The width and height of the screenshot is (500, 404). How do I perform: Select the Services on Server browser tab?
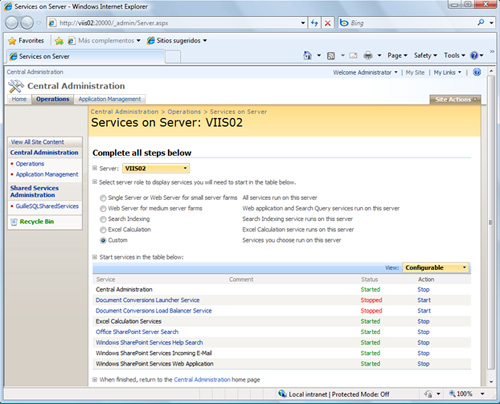86,56
